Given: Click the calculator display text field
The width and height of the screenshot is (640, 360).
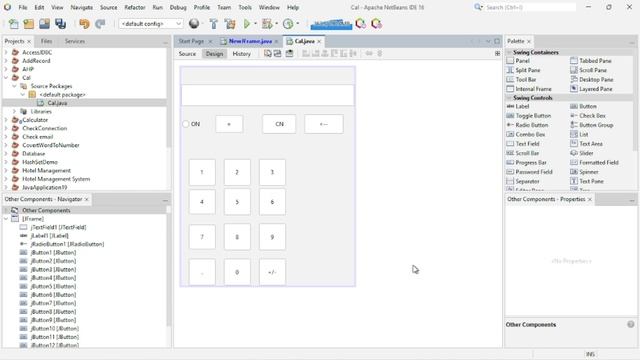Looking at the screenshot, I should tap(268, 95).
